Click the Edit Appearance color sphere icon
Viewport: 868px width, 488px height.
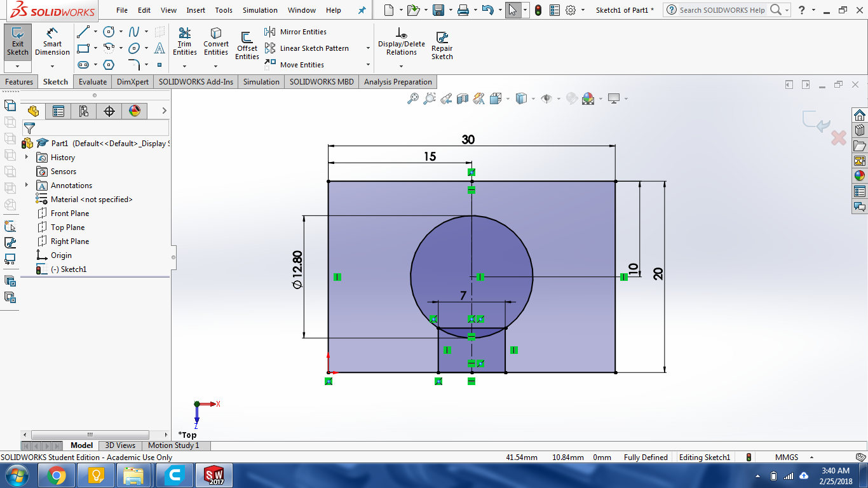click(588, 98)
